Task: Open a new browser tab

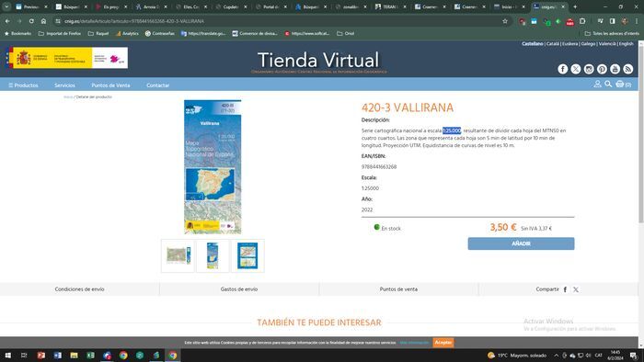Action: [575, 6]
